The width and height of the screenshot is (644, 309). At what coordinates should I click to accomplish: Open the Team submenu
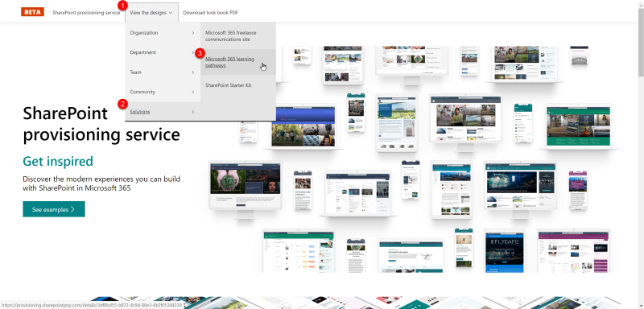[163, 72]
